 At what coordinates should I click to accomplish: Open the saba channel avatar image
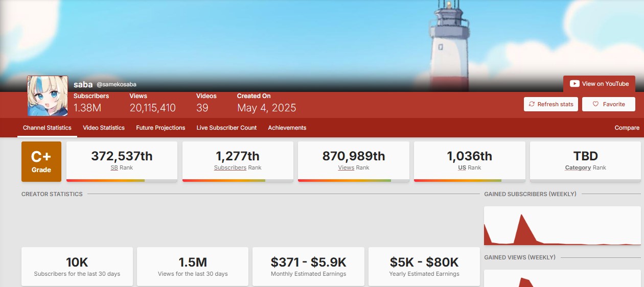[x=48, y=96]
